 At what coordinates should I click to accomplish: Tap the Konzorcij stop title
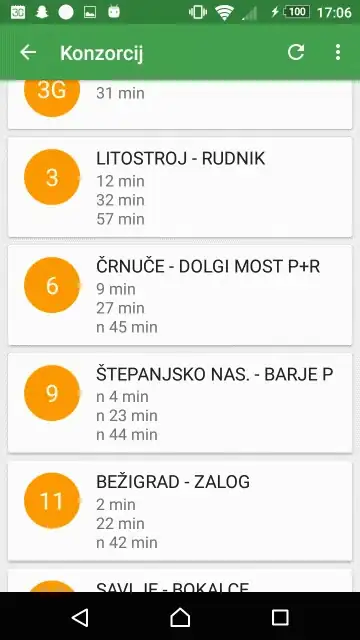[102, 53]
